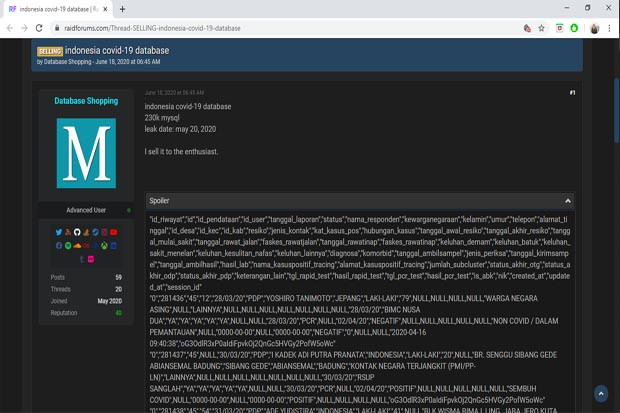Click the Advanced User rank label

tap(86, 210)
